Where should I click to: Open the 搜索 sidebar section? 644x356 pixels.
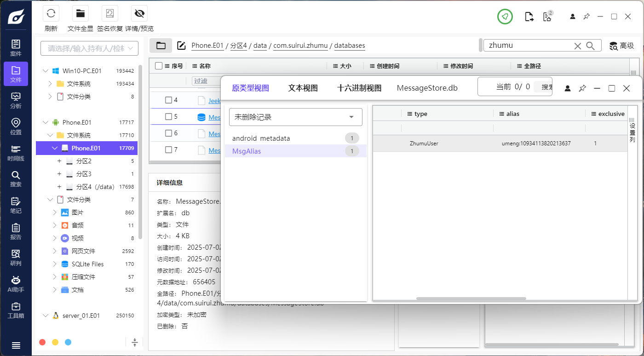(x=16, y=179)
